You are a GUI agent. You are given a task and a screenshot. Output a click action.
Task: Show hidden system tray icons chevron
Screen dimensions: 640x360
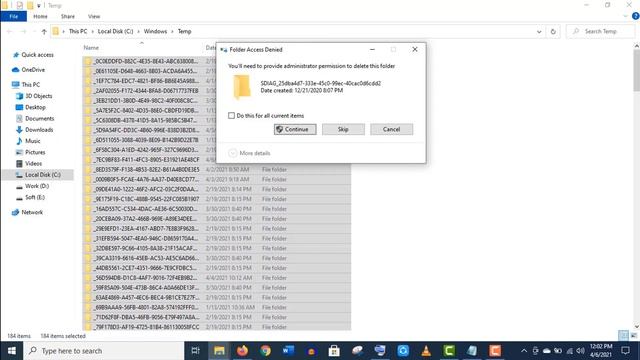pos(524,351)
